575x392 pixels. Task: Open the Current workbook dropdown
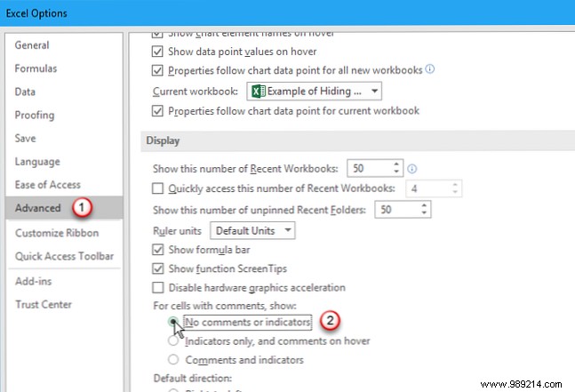(x=314, y=91)
